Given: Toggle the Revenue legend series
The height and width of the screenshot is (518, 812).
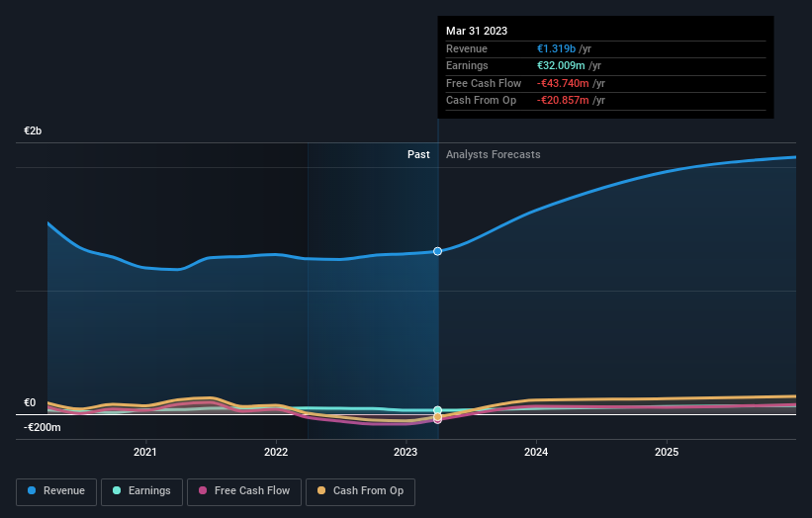Looking at the screenshot, I should (x=56, y=491).
